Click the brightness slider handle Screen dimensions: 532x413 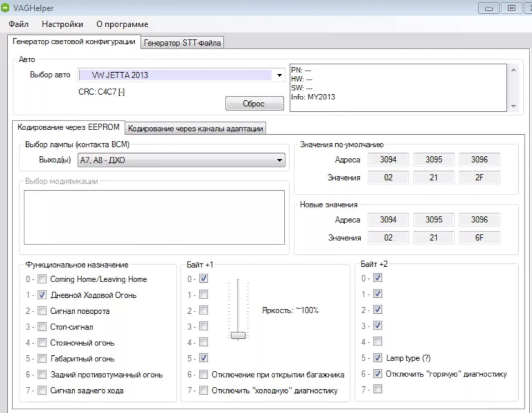pyautogui.click(x=238, y=336)
